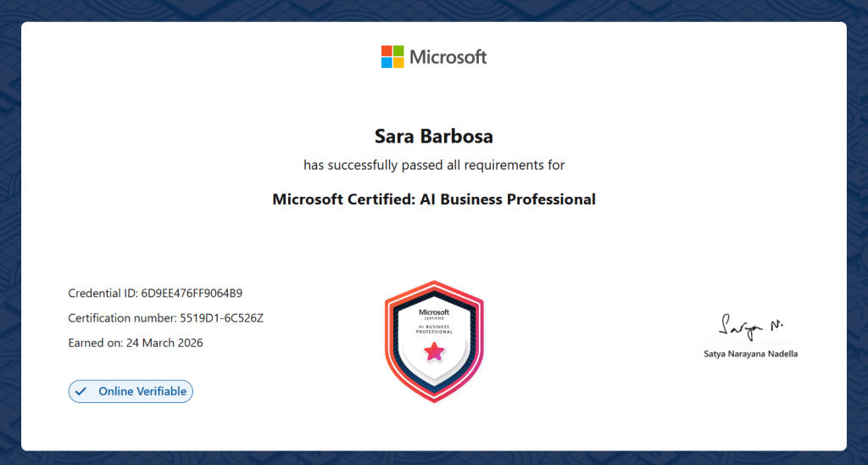The height and width of the screenshot is (465, 868).
Task: Click the Microsoft wordmark text at top
Action: [x=448, y=57]
